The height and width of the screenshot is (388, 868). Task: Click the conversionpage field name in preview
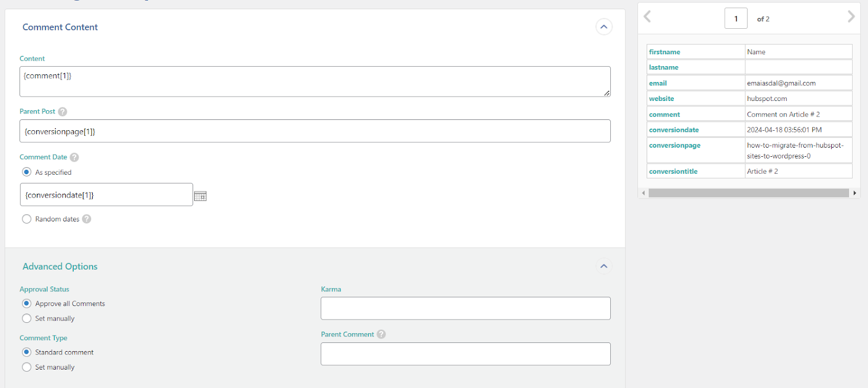(674, 145)
